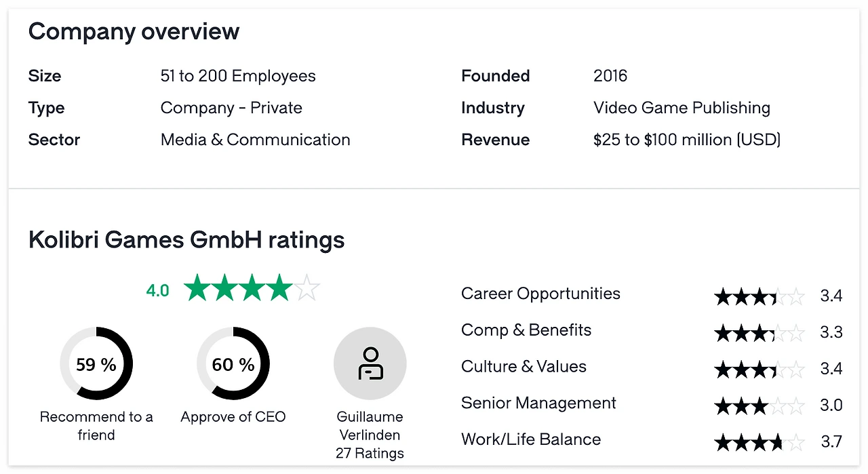Click the Recommend to a friend label
The width and height of the screenshot is (868, 474).
click(96, 426)
